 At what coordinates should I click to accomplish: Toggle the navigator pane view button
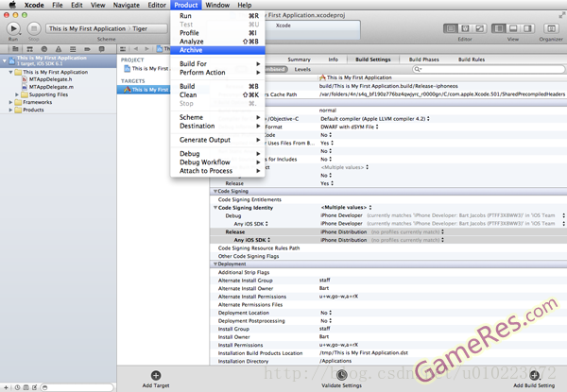499,28
